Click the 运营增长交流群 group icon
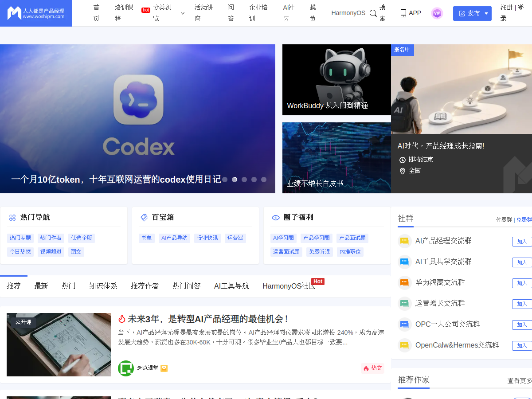532x399 pixels. 405,303
